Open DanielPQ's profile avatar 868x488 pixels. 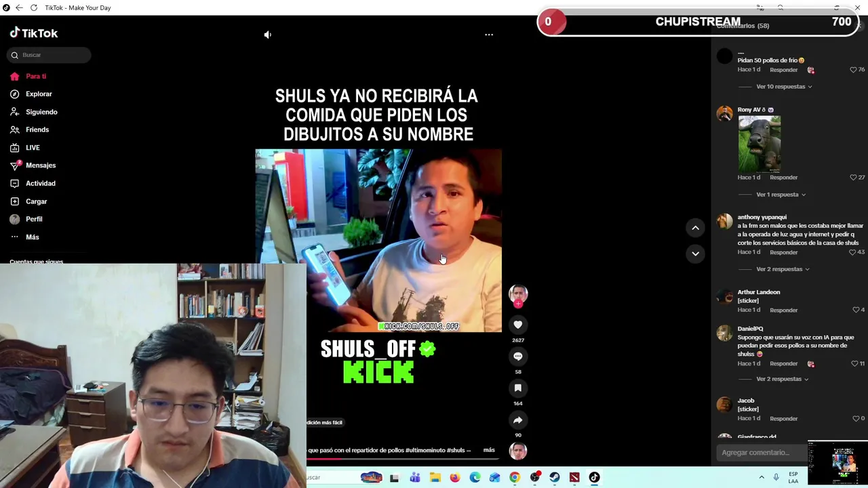point(725,333)
